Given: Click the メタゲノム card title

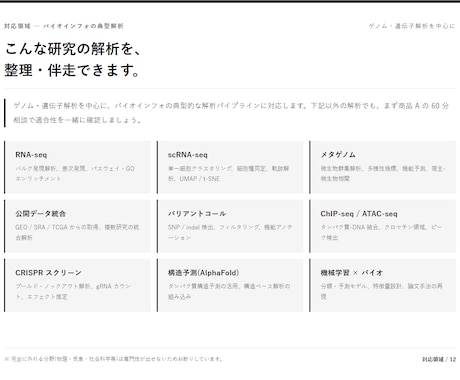Looking at the screenshot, I should point(338,155).
